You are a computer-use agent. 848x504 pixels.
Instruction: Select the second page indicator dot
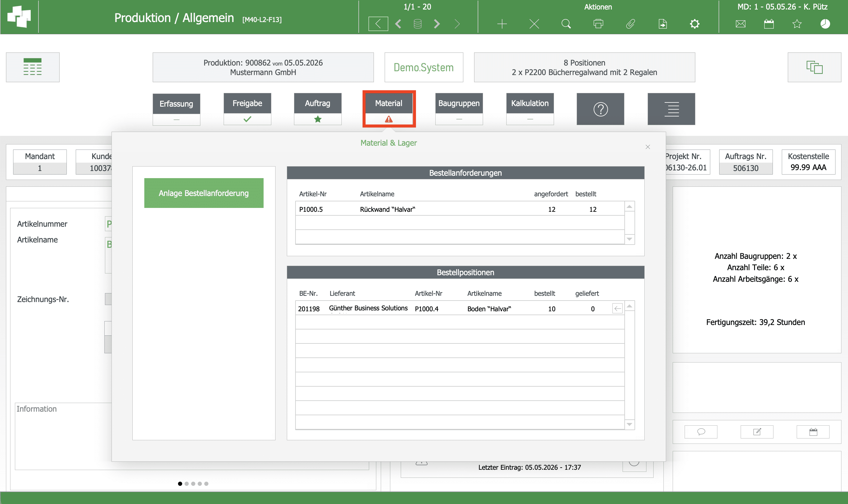pos(187,484)
